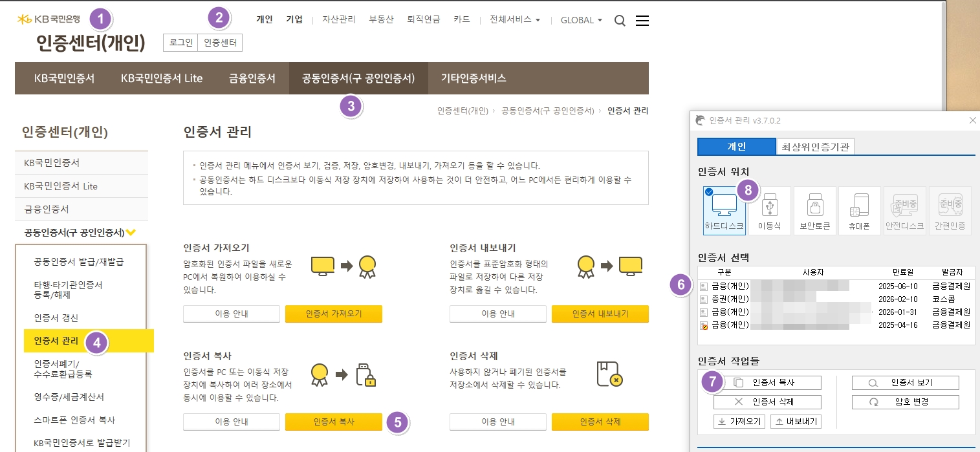Open the GLOBAL language dropdown

click(x=582, y=20)
